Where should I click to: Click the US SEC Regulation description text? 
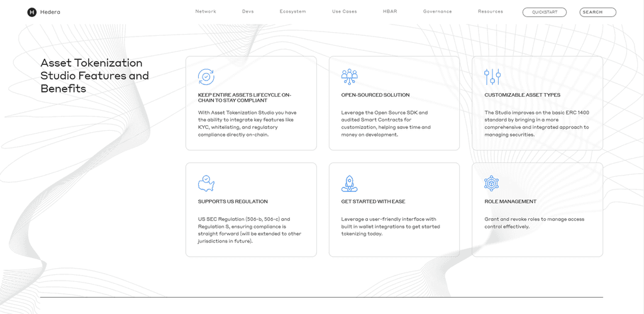coord(250,230)
